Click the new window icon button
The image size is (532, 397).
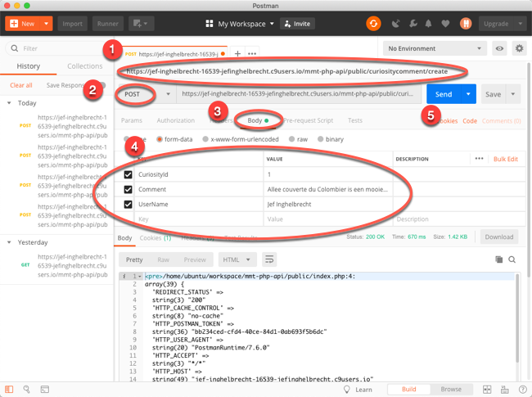pyautogui.click(x=141, y=24)
